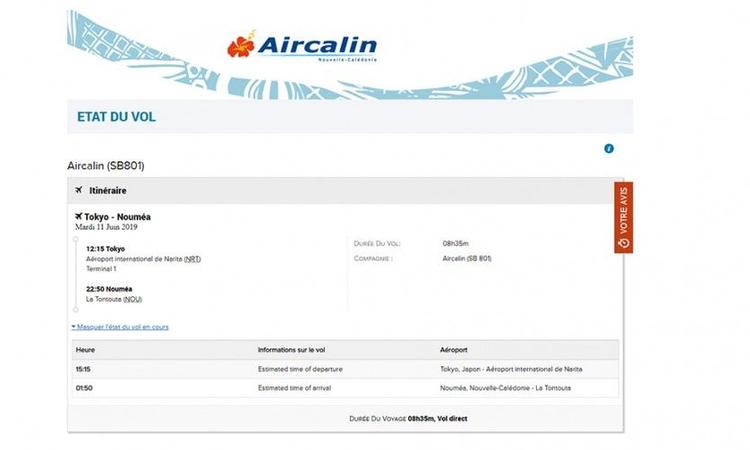The image size is (750, 450).
Task: Click the NRT airport code
Action: [x=192, y=259]
